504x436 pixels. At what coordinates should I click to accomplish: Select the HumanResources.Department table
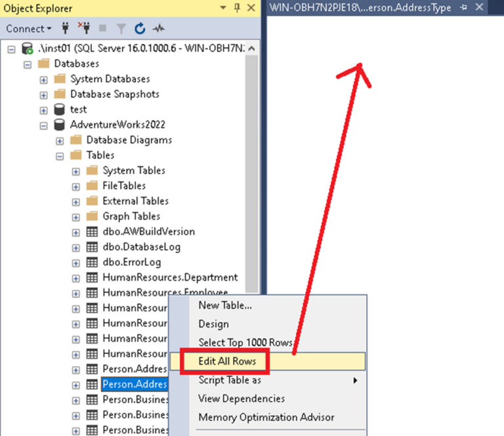point(169,277)
